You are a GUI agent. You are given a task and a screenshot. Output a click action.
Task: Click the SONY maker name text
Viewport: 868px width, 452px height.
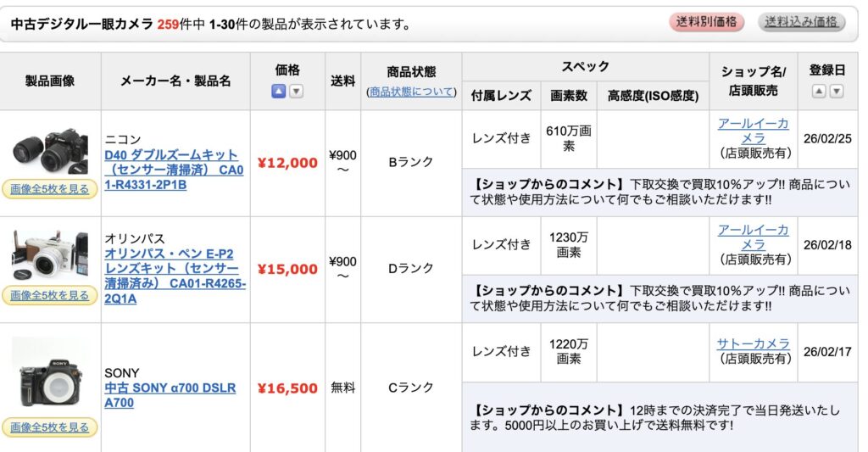[x=122, y=373]
